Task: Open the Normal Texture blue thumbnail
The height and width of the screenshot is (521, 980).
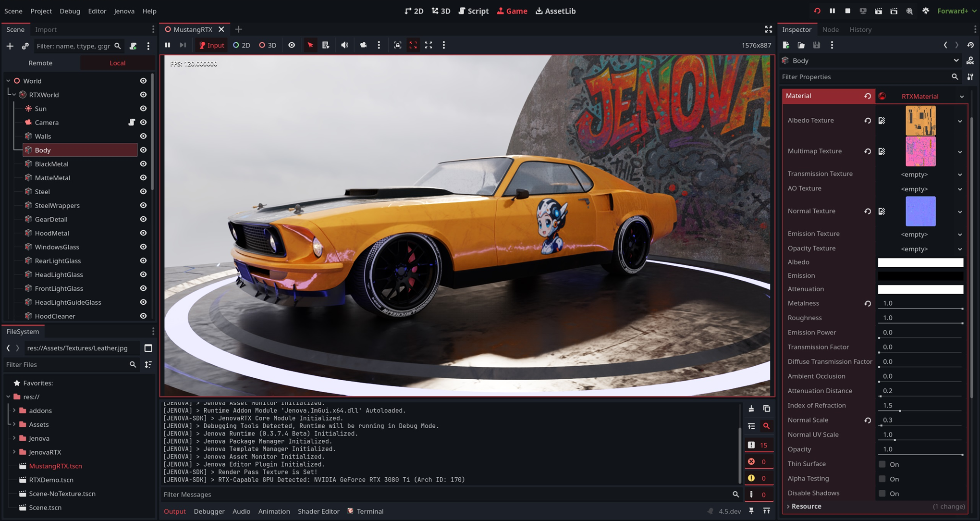Action: pyautogui.click(x=920, y=211)
